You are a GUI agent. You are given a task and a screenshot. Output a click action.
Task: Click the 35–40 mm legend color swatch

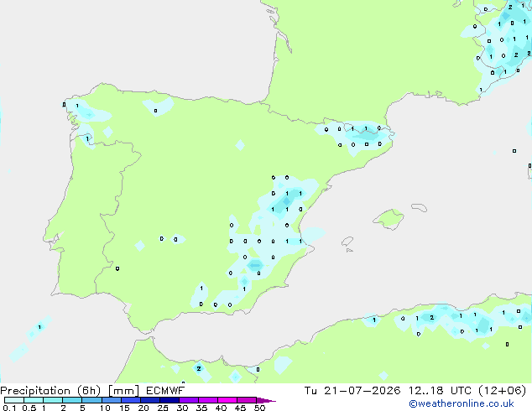[207, 400]
